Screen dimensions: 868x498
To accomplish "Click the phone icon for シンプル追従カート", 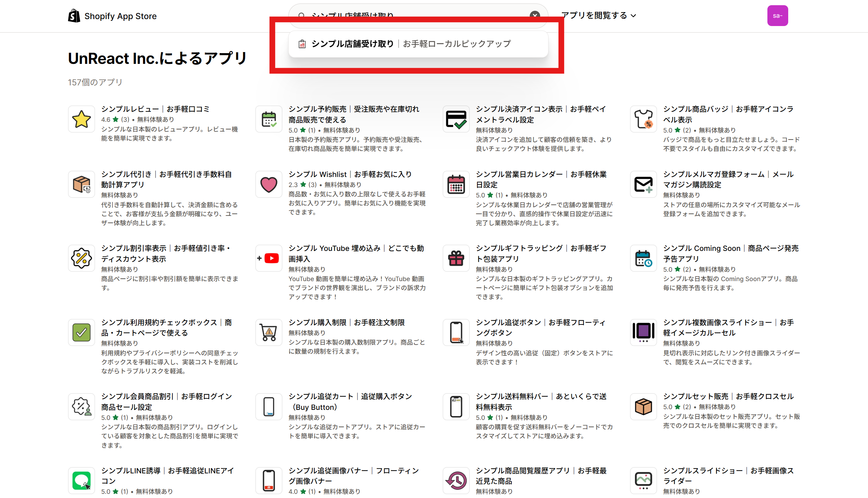I will [269, 407].
